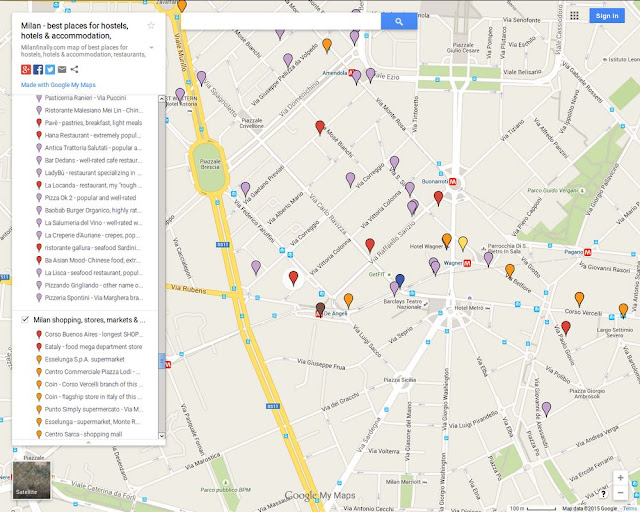640x512 pixels.
Task: Click the generic share icon
Action: pos(74,69)
